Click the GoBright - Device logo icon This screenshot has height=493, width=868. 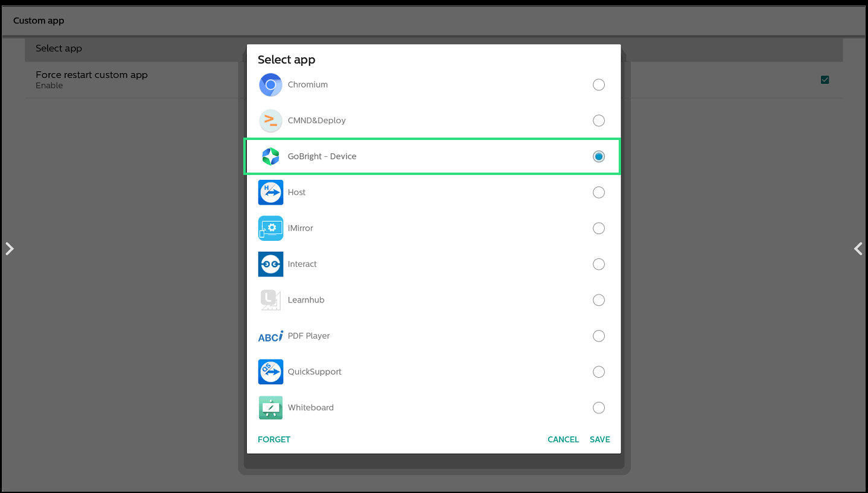[x=270, y=157]
